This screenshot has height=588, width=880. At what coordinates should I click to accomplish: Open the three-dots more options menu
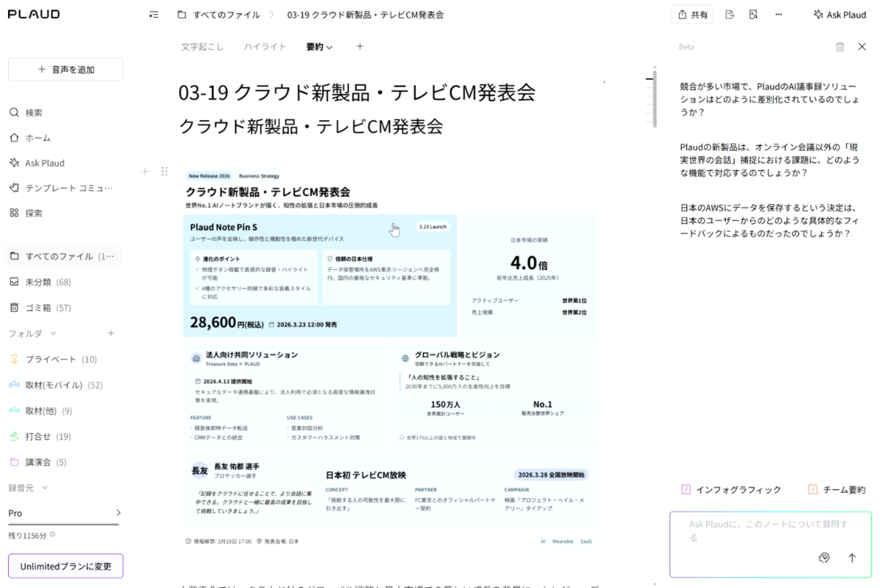tap(778, 15)
